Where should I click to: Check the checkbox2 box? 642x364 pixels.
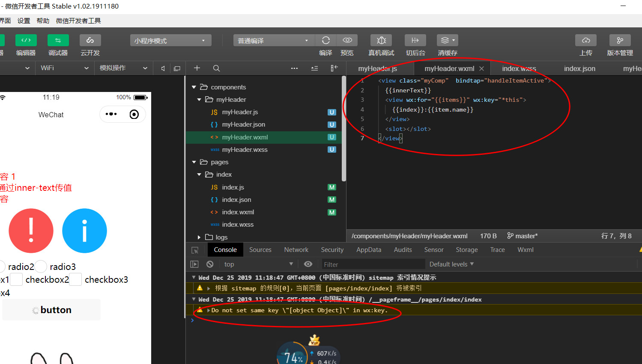(16, 280)
